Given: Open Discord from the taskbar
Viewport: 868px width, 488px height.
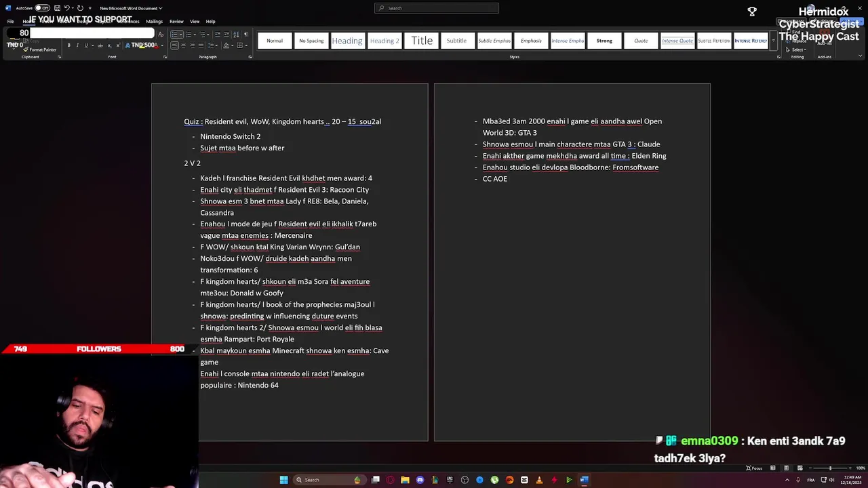Looking at the screenshot, I should [x=420, y=480].
